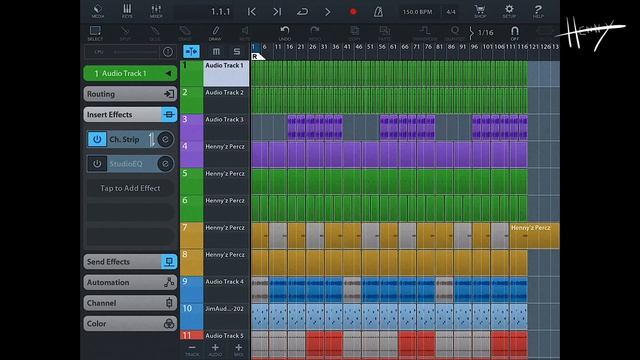Choose the Glue tool
The image size is (640, 360).
(x=155, y=33)
